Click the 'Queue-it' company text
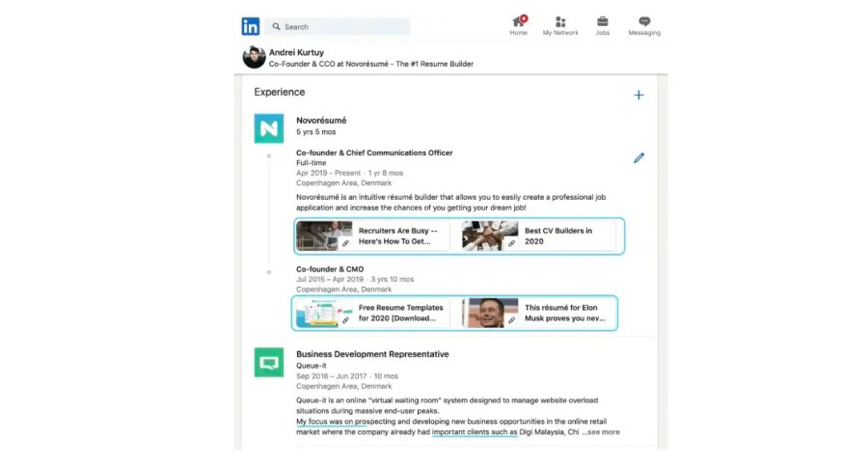 (x=312, y=366)
